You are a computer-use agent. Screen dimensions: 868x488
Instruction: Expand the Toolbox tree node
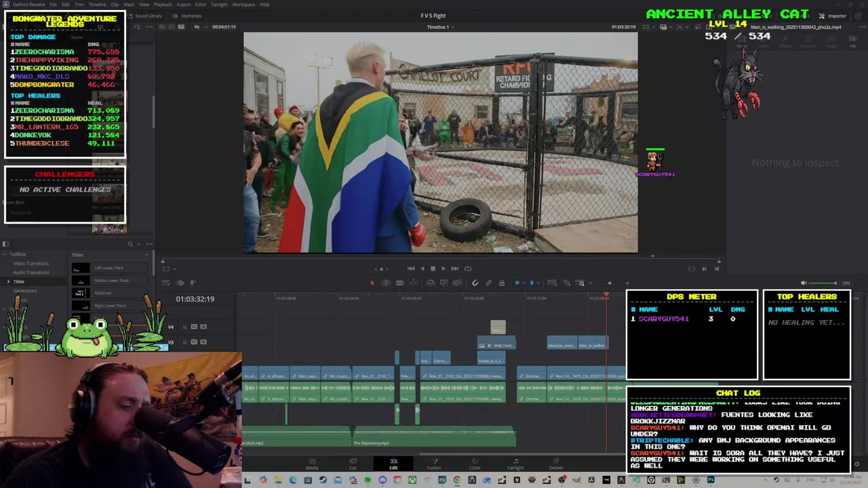click(4, 254)
